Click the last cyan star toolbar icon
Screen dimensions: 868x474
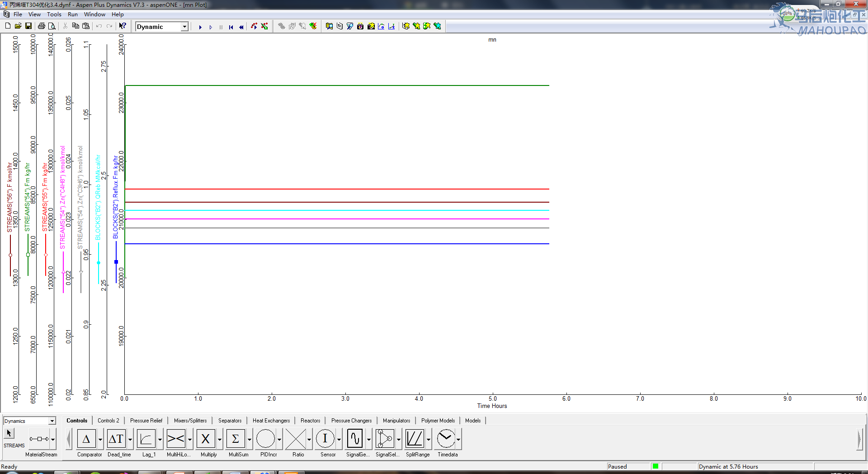437,26
